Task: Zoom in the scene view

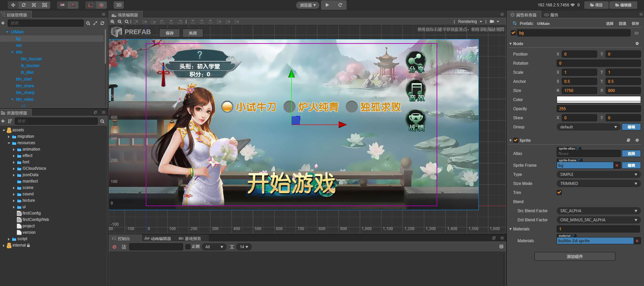Action: pos(113,22)
